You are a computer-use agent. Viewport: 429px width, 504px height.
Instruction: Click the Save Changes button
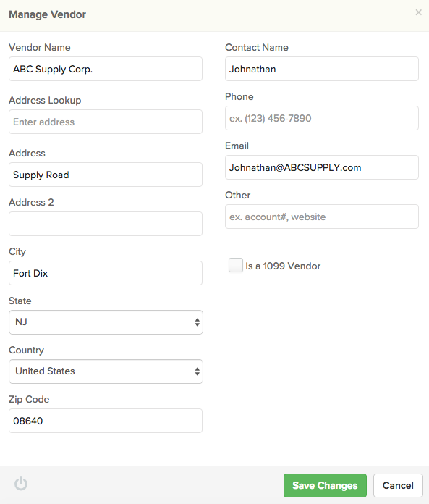[325, 485]
